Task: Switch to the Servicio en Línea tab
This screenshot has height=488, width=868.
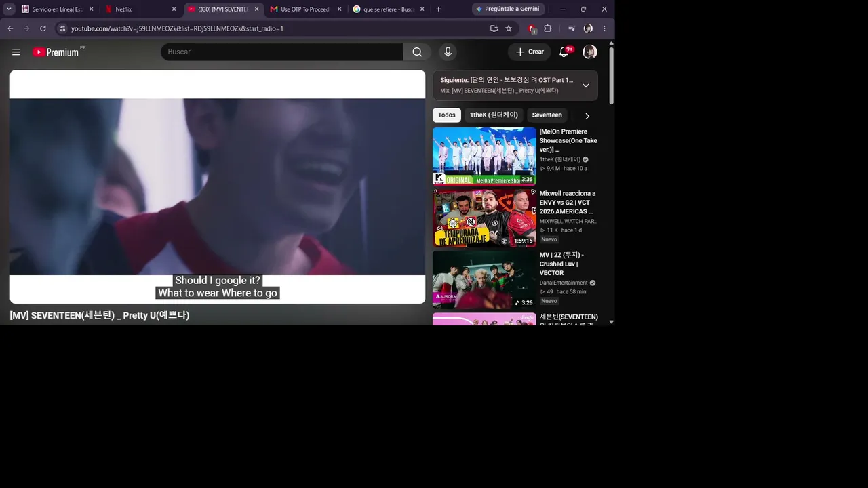Action: point(58,9)
